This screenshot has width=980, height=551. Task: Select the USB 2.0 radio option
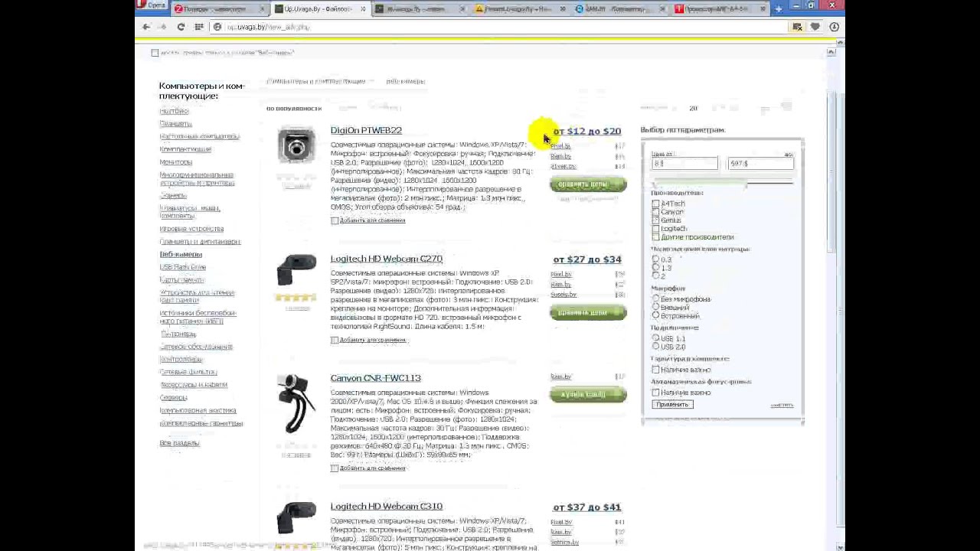(655, 347)
